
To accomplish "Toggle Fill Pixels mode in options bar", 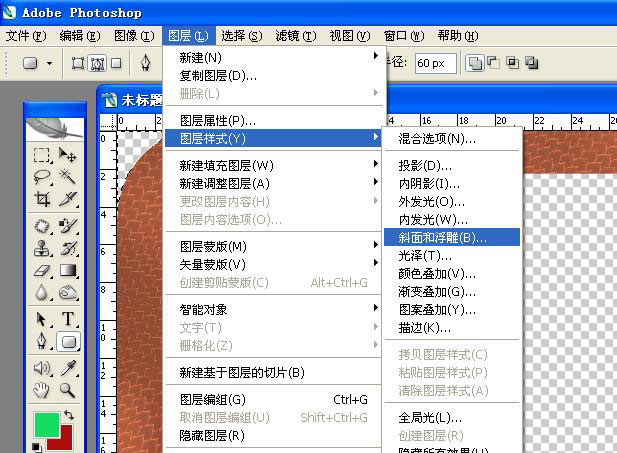I will 116,63.
